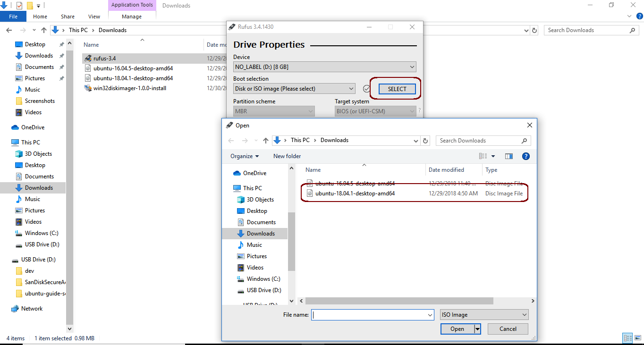Viewport: 644px width, 345px height.
Task: Click the New folder icon in Explorer's title bar
Action: 30,6
